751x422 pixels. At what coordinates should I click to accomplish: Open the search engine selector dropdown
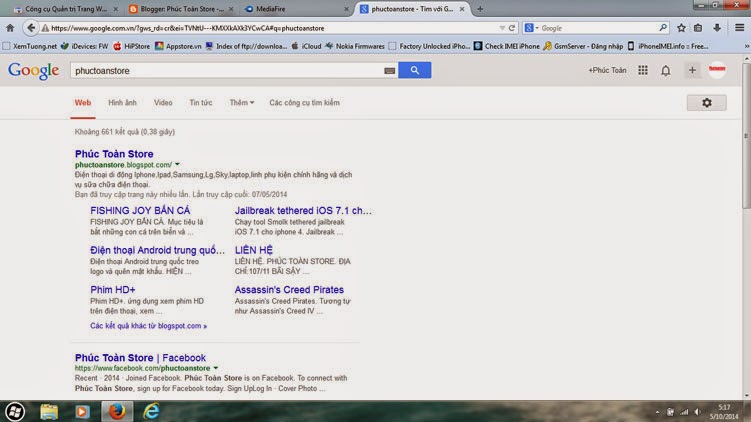[531, 28]
